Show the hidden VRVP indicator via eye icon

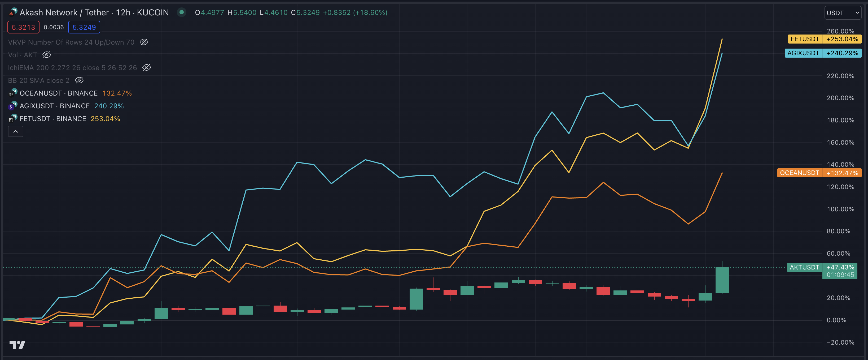click(144, 42)
